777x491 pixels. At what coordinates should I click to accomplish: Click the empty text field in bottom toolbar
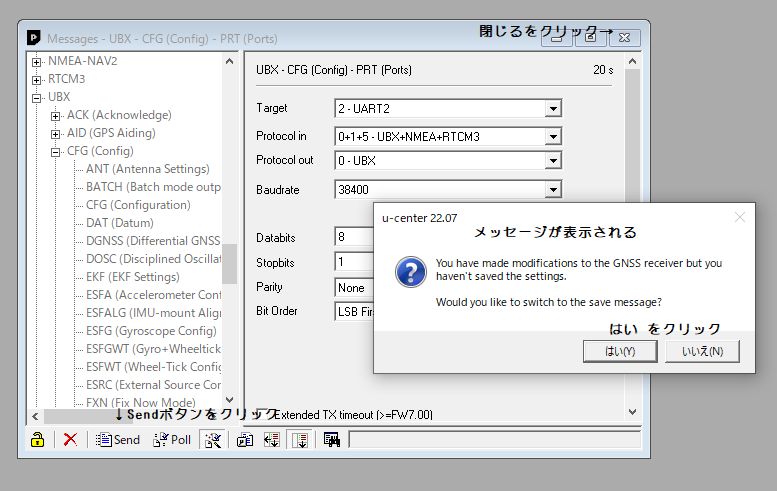click(495, 439)
